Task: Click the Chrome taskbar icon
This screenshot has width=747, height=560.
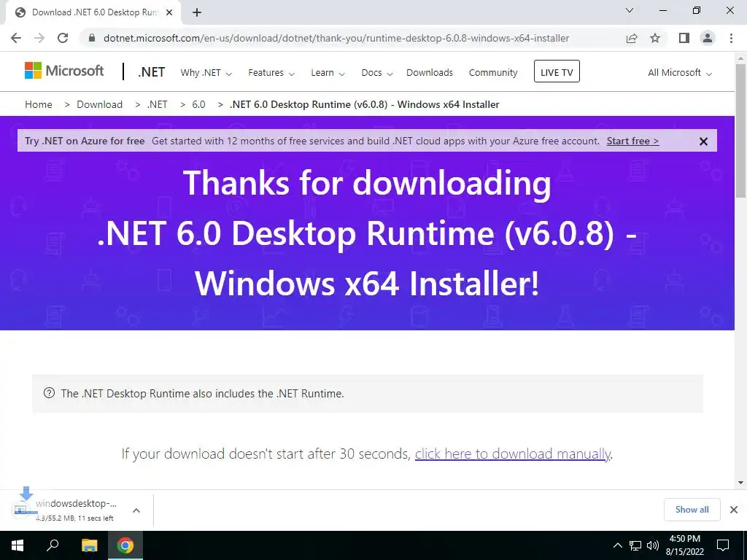Action: [125, 545]
